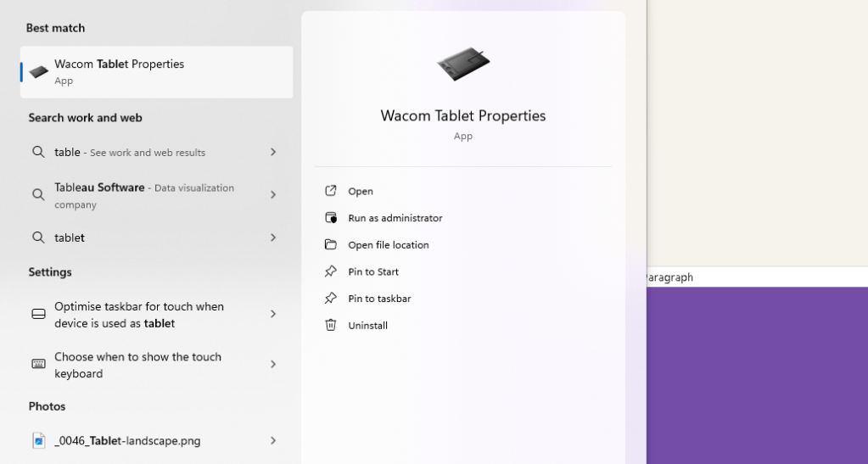Image resolution: width=868 pixels, height=464 pixels.
Task: Click the large Wacom tablet icon in details pane
Action: [x=463, y=64]
